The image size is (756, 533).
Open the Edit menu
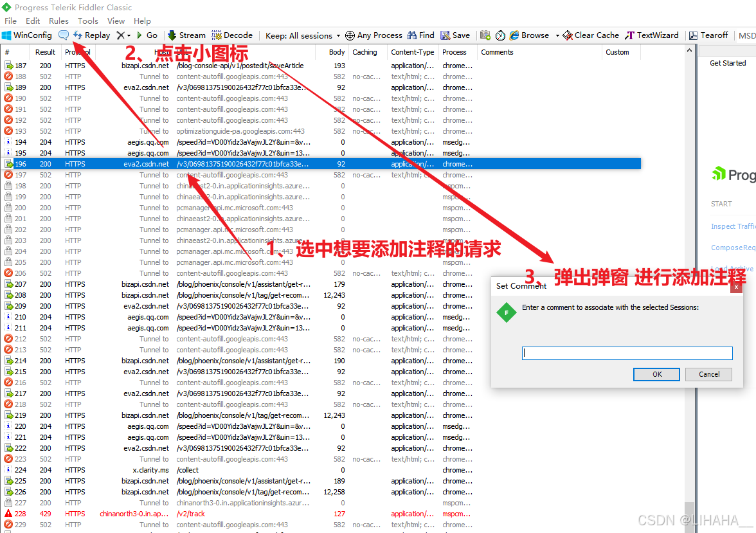tap(33, 21)
